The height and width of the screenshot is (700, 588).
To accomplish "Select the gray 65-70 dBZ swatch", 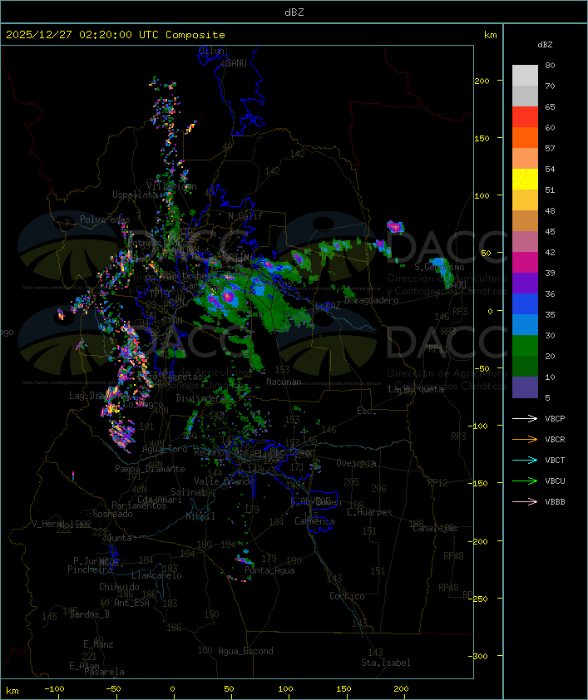I will pos(525,96).
